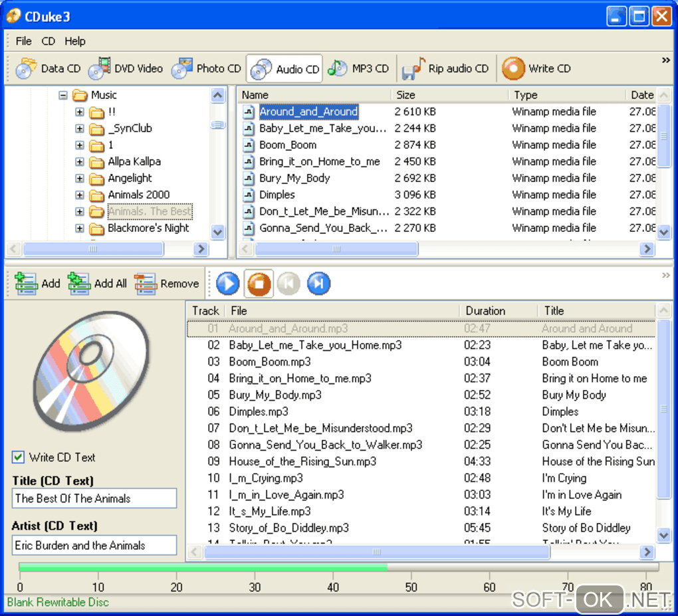This screenshot has width=678, height=616.
Task: Sort files by Name column header
Action: click(315, 94)
